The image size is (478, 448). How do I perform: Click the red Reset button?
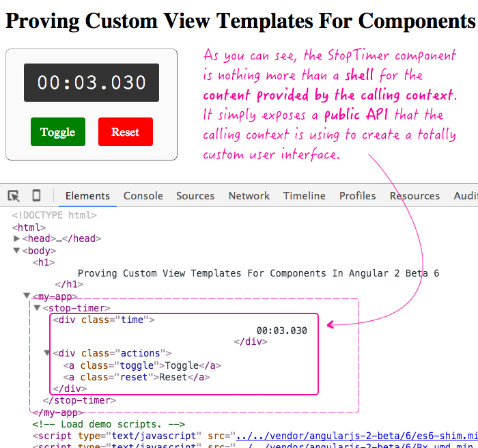pos(125,132)
